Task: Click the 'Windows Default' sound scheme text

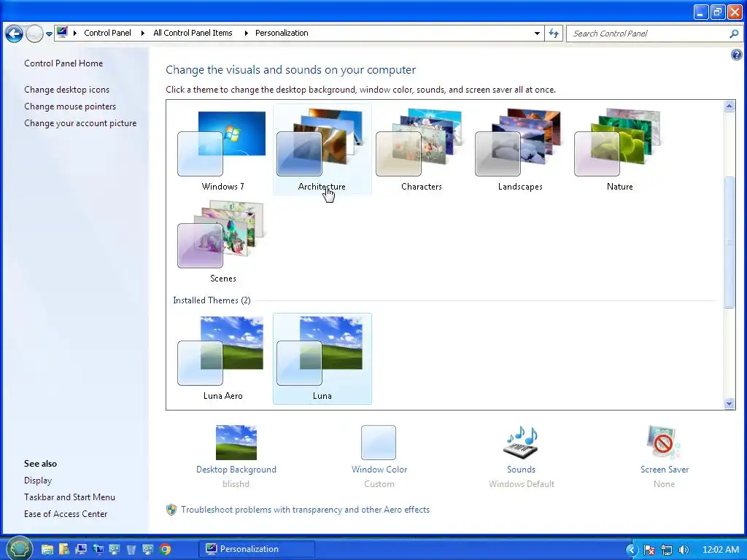Action: click(x=521, y=484)
